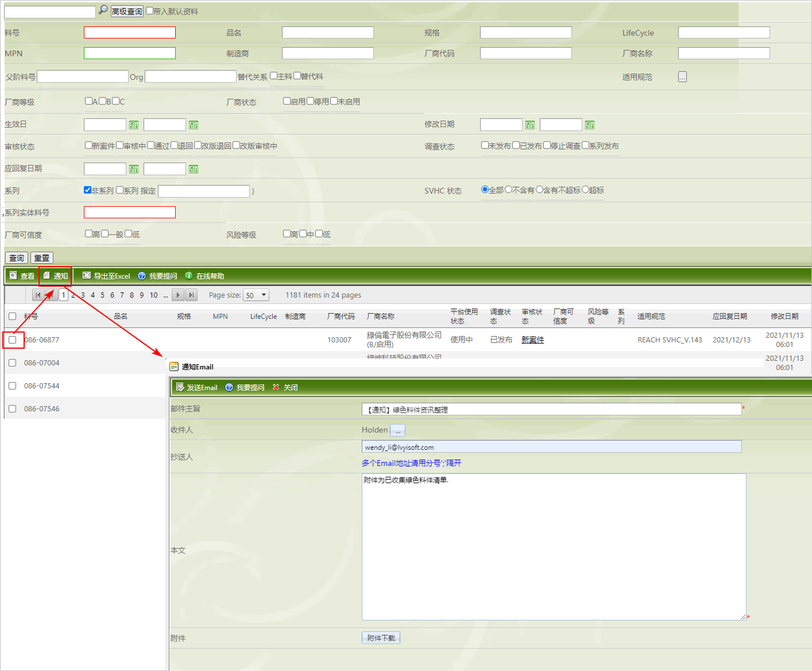Click 086-07544 part number cell
This screenshot has width=812, height=671.
point(42,385)
